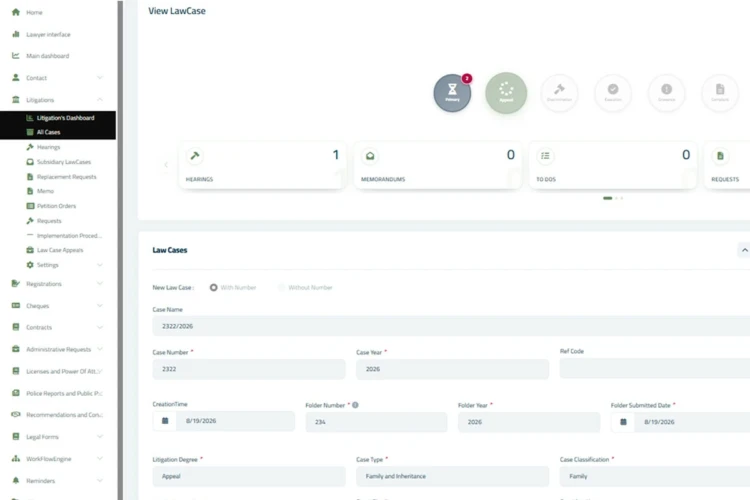Click the Folder Number info icon
The image size is (750, 500).
[355, 405]
